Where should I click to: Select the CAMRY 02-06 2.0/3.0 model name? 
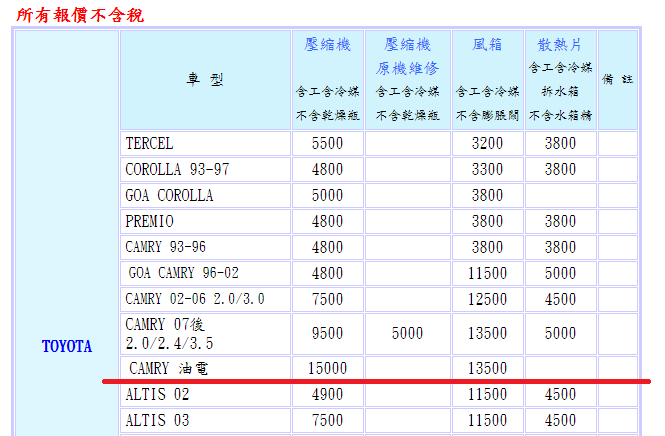click(x=195, y=299)
